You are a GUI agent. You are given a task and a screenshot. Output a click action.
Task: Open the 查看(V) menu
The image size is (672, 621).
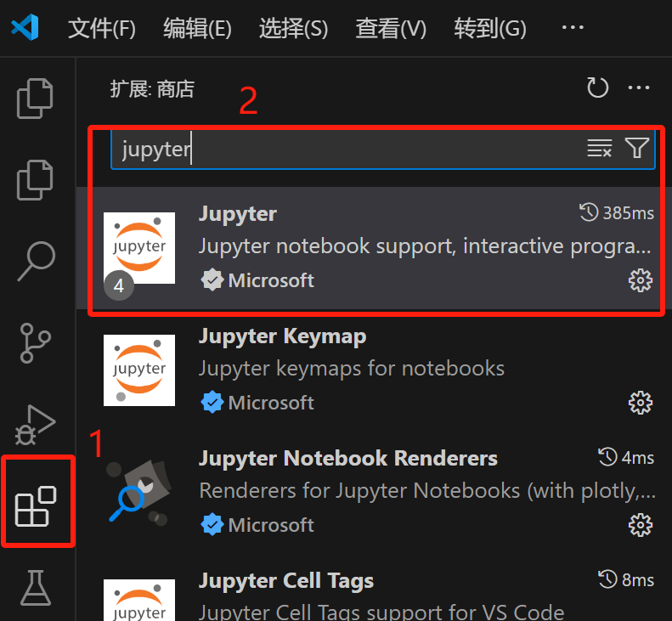coord(391,28)
